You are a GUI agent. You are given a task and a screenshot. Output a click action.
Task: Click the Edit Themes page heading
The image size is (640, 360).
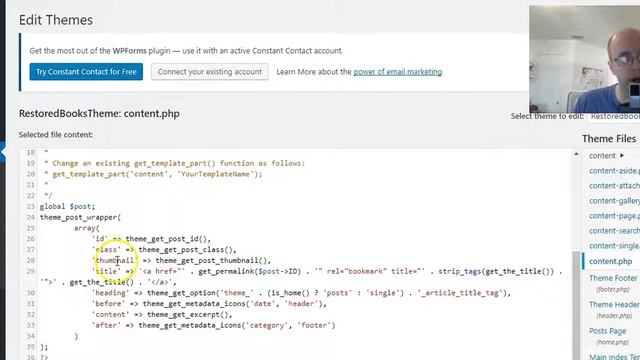[56, 20]
